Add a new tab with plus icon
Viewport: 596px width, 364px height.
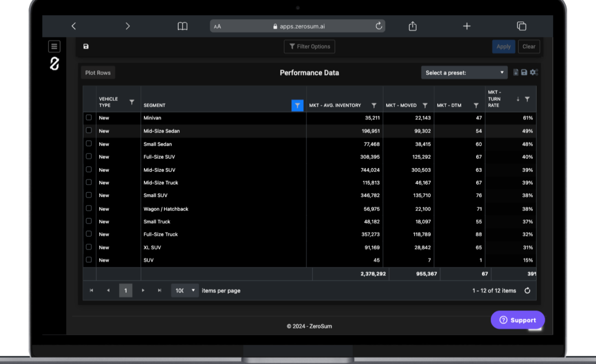click(x=467, y=26)
